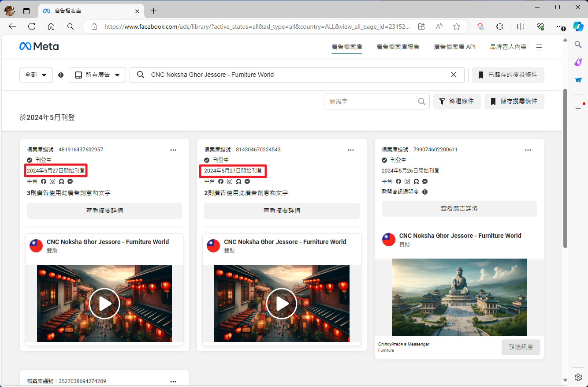The width and height of the screenshot is (588, 387).
Task: Open three-dot menu for ad 799074602200611
Action: [x=528, y=150]
